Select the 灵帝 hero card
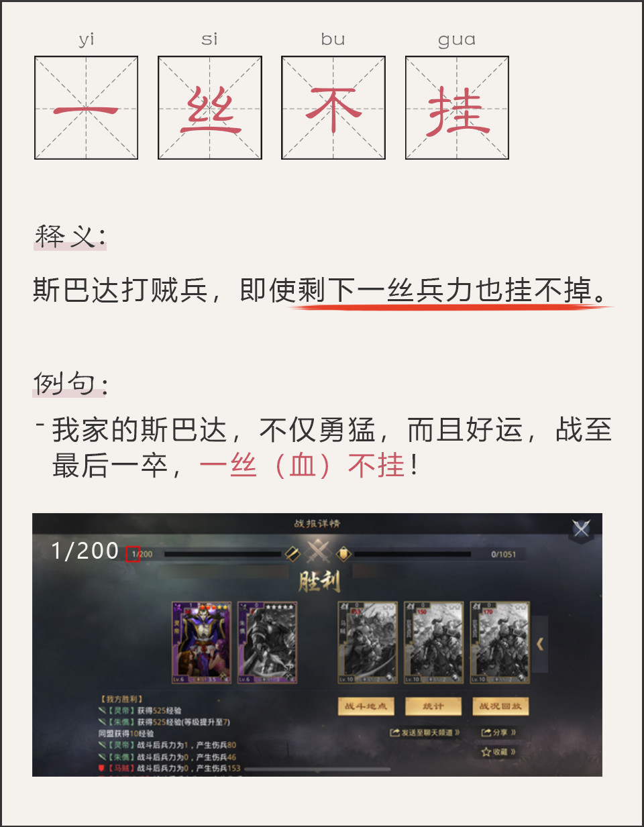The image size is (644, 827). pyautogui.click(x=201, y=643)
